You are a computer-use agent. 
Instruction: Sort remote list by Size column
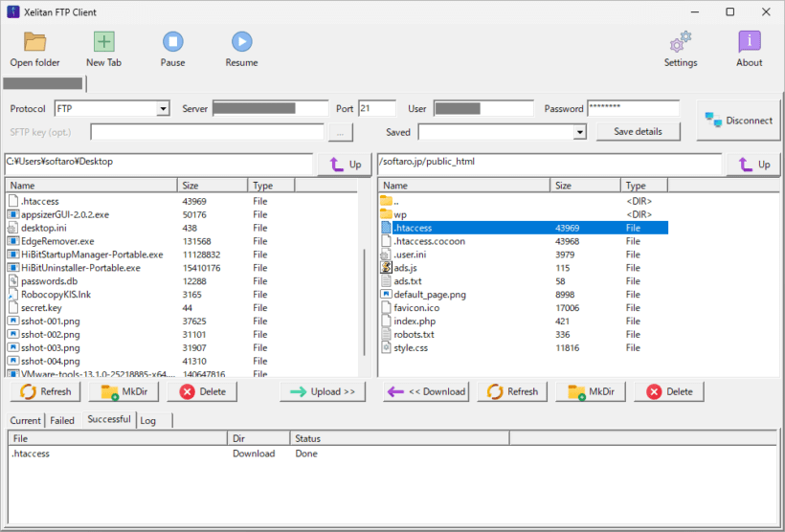(x=585, y=186)
